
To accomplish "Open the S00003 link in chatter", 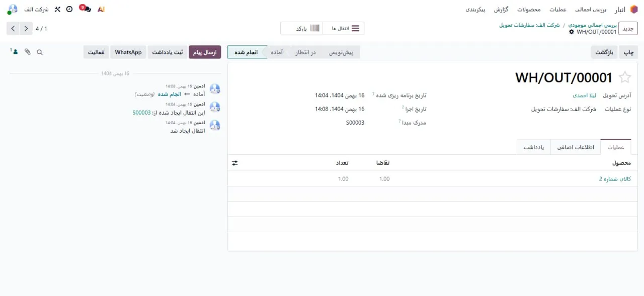I will [x=141, y=113].
